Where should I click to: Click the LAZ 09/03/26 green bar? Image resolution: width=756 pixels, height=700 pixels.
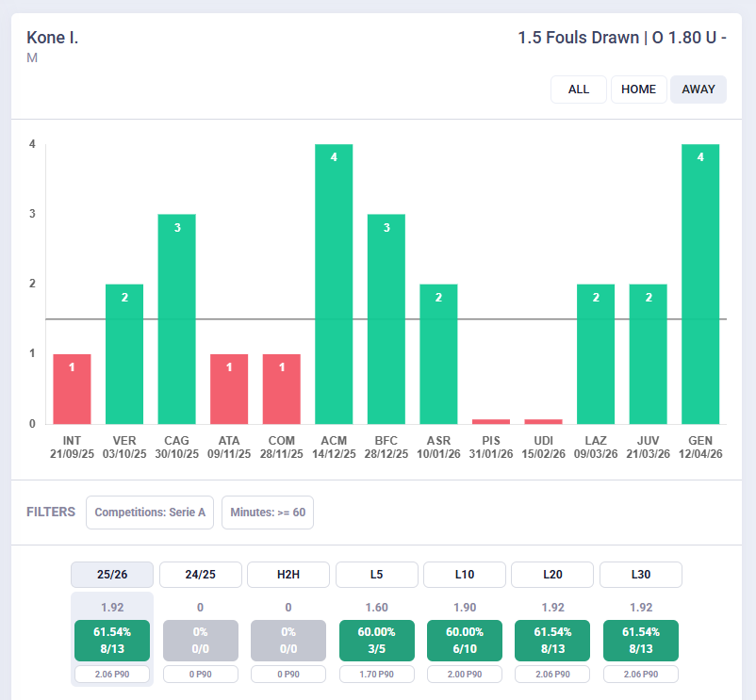(x=596, y=354)
